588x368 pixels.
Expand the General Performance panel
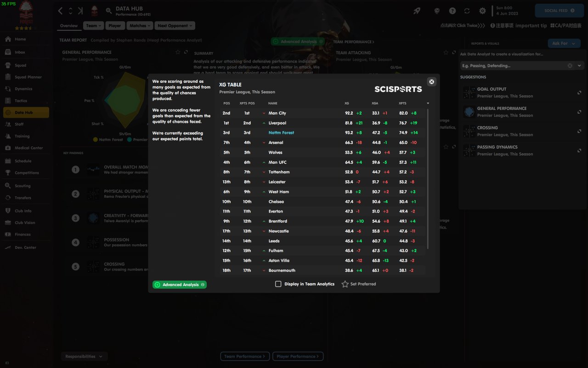(x=186, y=52)
